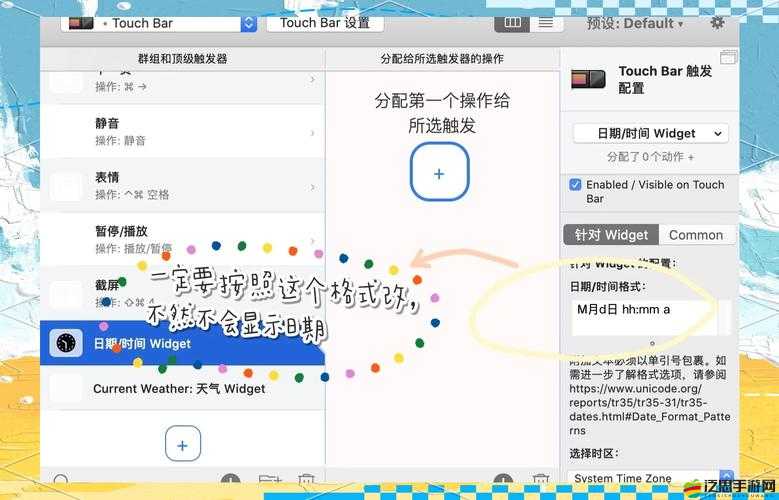Click the 分配给所选触发器的操作 column header
The width and height of the screenshot is (779, 500).
point(442,59)
